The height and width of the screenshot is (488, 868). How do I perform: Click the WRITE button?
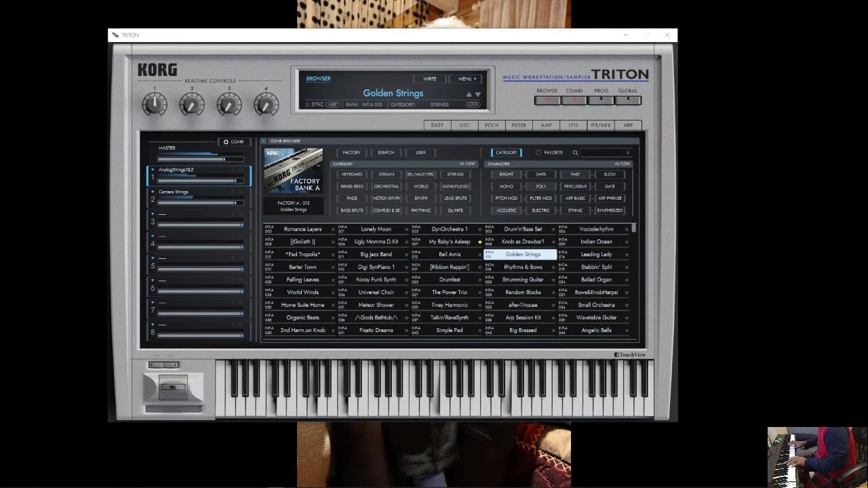click(430, 79)
